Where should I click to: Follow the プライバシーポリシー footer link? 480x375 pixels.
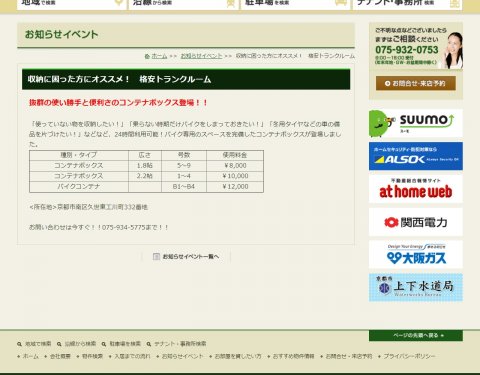pyautogui.click(x=409, y=356)
